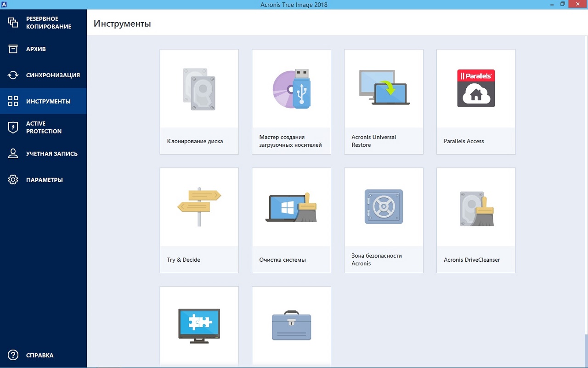Open the Справка help item
Viewport: 588px width, 368px height.
click(x=43, y=355)
